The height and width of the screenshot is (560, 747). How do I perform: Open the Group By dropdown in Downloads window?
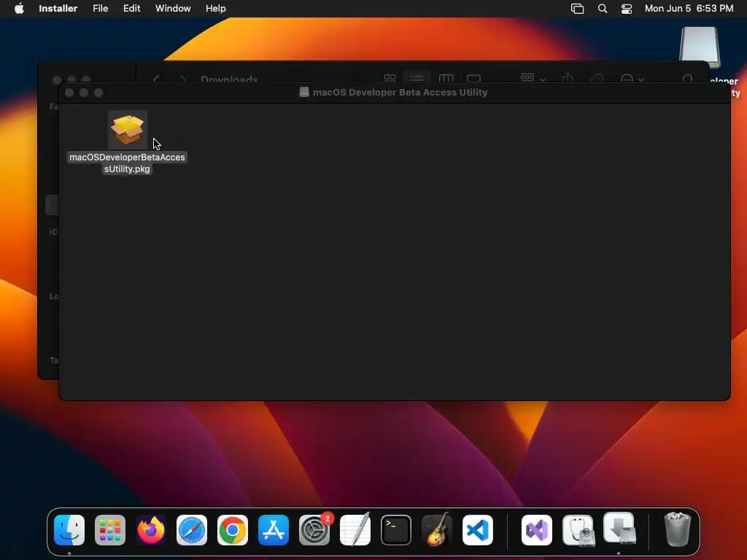tap(533, 77)
